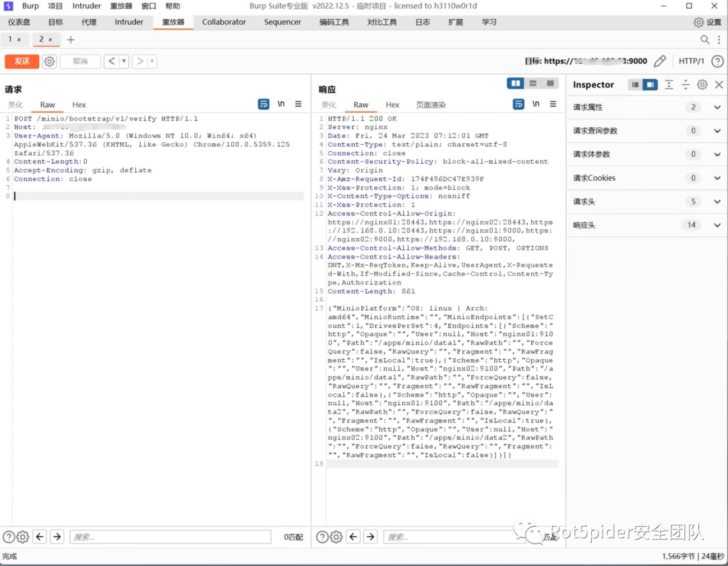
Task: Expand all Inspector sections
Action: pyautogui.click(x=669, y=84)
